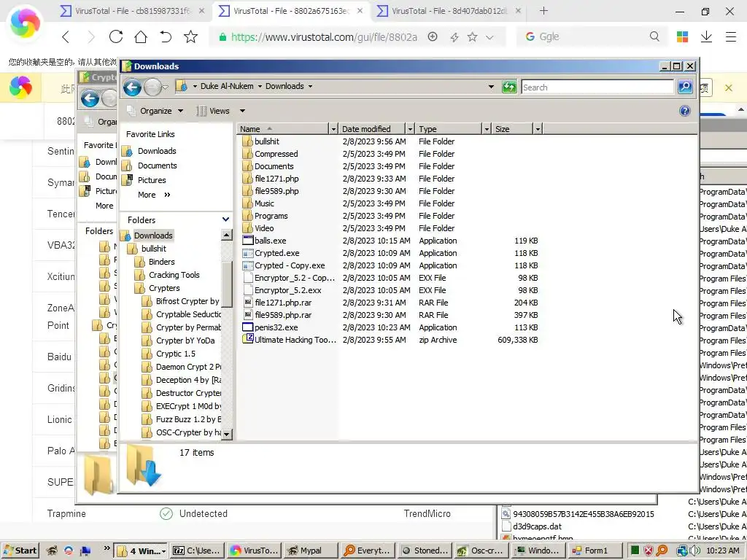
Task: Select Cryptic 1.5 folder in tree
Action: coord(175,354)
